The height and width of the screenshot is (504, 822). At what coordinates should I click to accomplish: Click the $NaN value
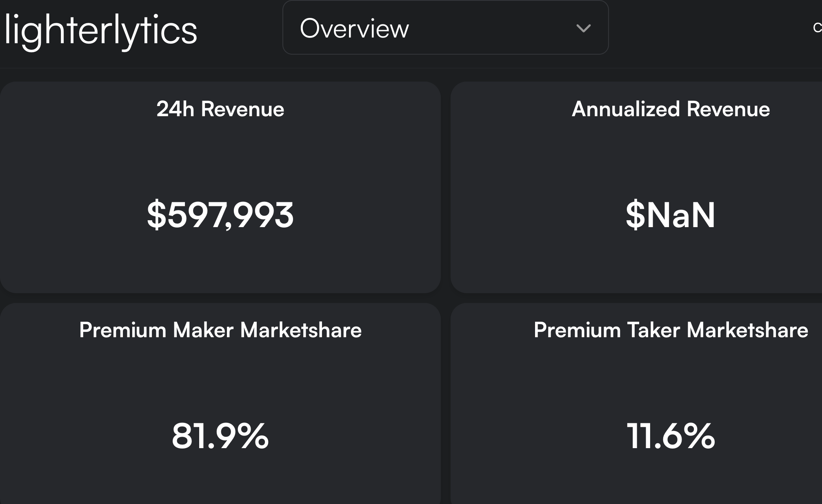[670, 215]
